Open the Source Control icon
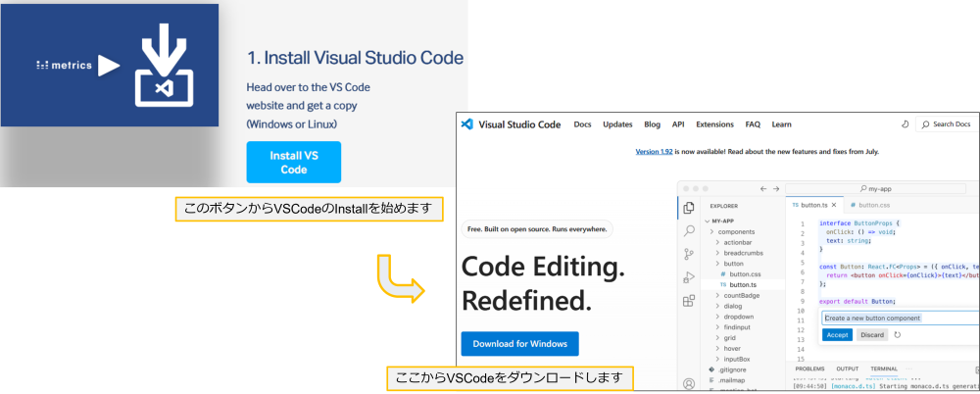Screen dimensions: 980x394 [689, 254]
